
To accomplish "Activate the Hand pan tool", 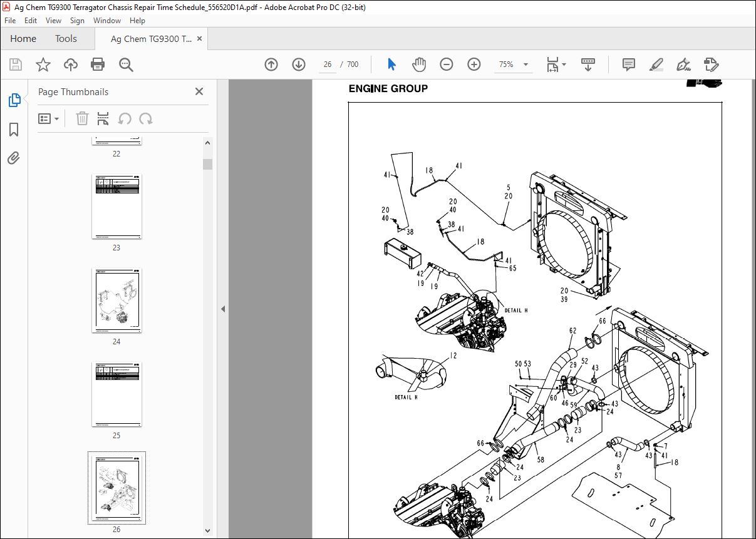I will [419, 64].
